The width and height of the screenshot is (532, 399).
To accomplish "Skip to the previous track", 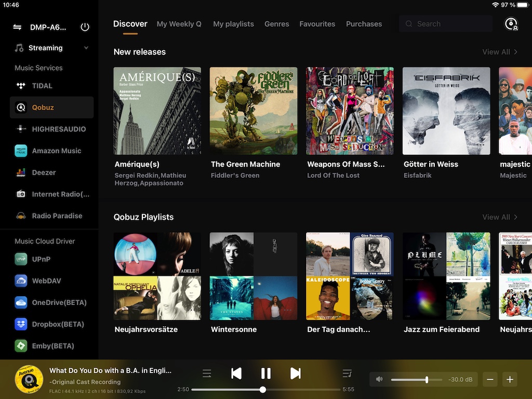I will click(x=236, y=374).
